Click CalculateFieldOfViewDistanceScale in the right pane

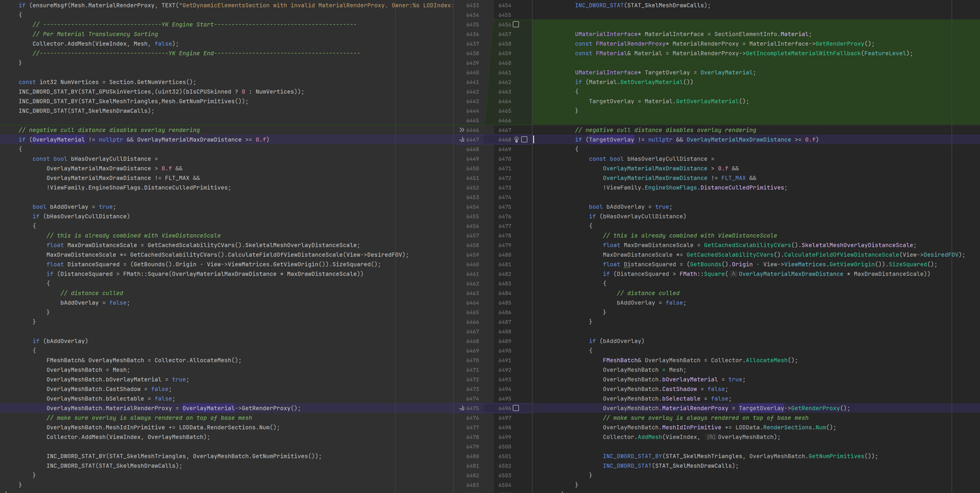[841, 255]
